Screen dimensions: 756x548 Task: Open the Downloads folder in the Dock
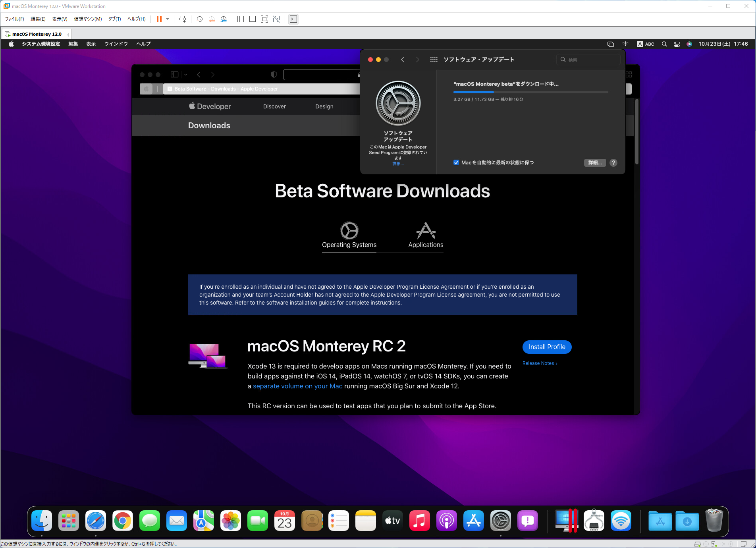687,521
